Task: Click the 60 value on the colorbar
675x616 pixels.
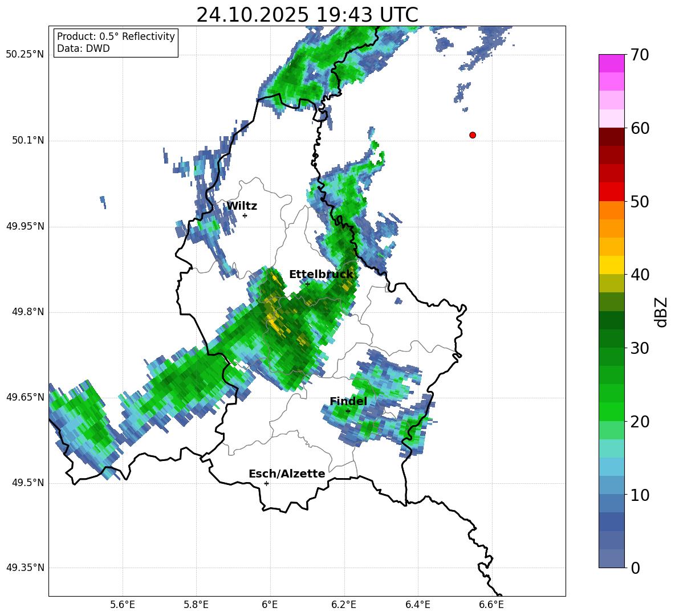Action: (640, 128)
